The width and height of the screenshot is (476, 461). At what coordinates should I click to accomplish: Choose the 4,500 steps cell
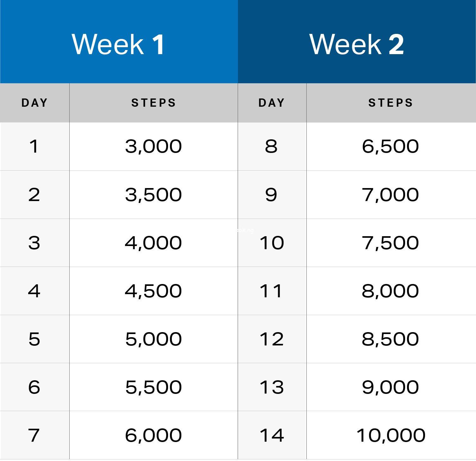tap(153, 291)
